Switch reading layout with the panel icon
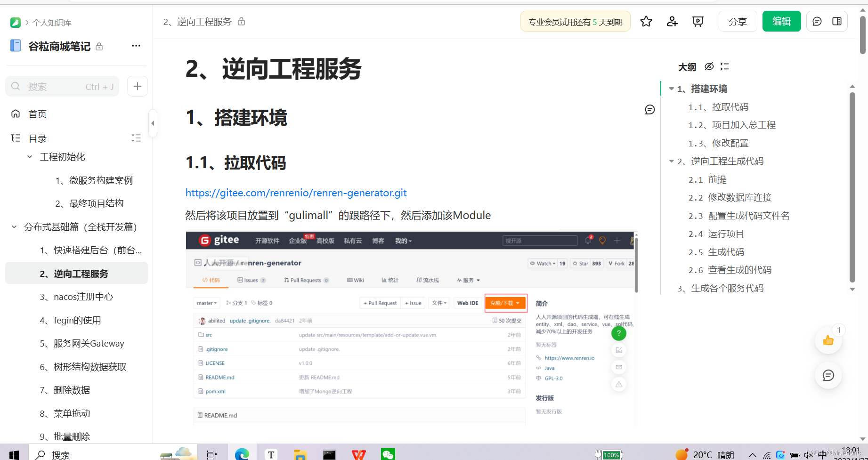This screenshot has height=460, width=868. pos(837,21)
